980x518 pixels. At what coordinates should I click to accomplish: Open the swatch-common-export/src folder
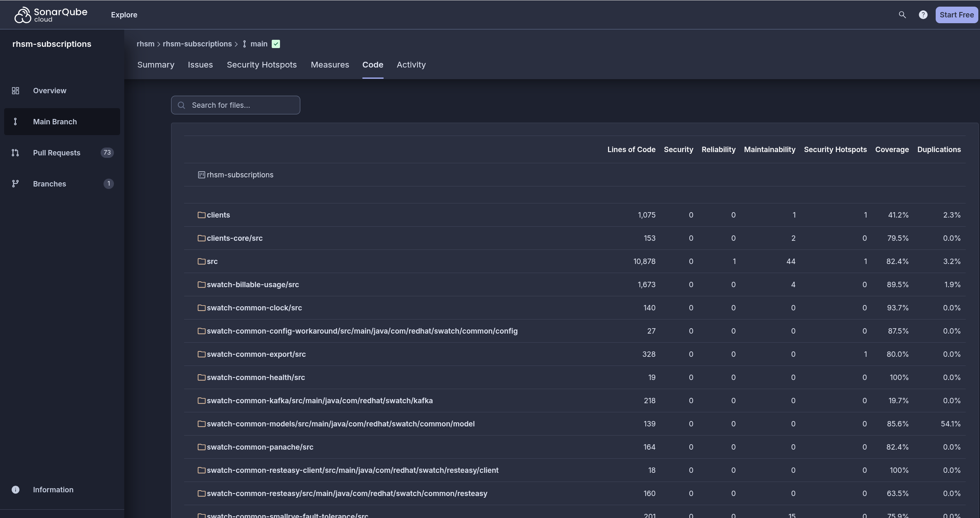pyautogui.click(x=256, y=354)
